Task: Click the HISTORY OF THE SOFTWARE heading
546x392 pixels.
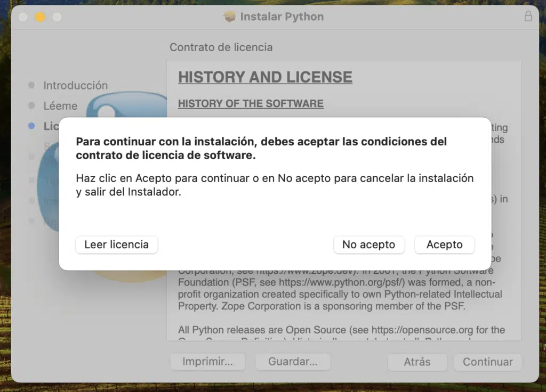Action: (251, 104)
